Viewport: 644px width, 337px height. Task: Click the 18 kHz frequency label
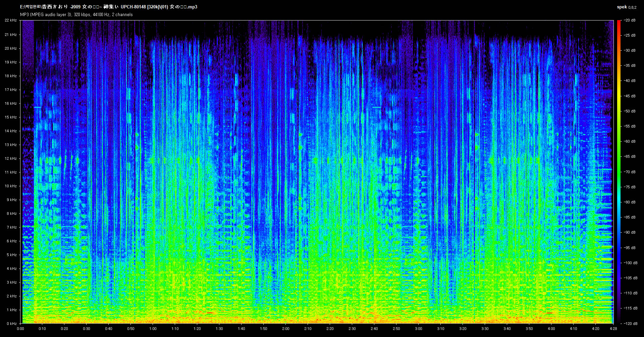pos(11,76)
